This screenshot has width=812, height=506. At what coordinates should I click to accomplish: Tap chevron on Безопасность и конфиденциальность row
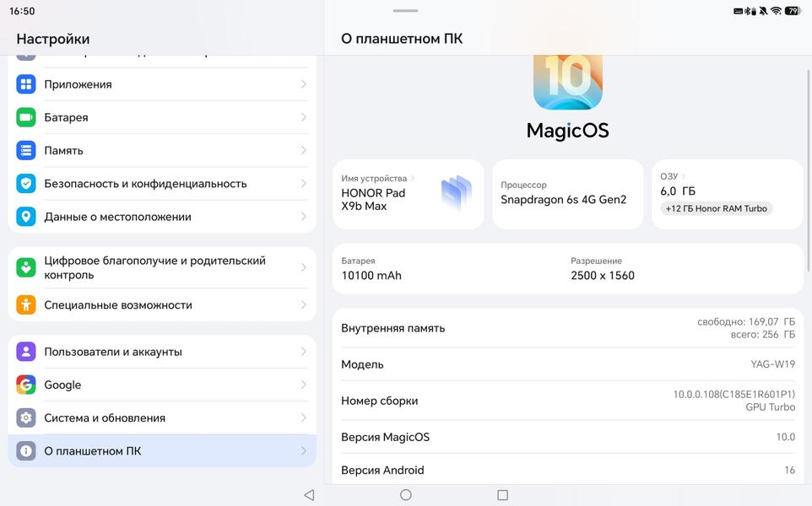[x=304, y=183]
